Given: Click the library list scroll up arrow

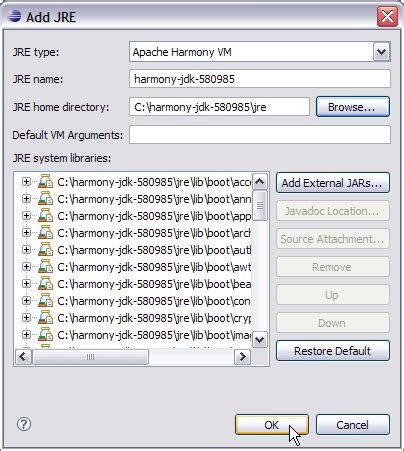Looking at the screenshot, I should pyautogui.click(x=260, y=182).
